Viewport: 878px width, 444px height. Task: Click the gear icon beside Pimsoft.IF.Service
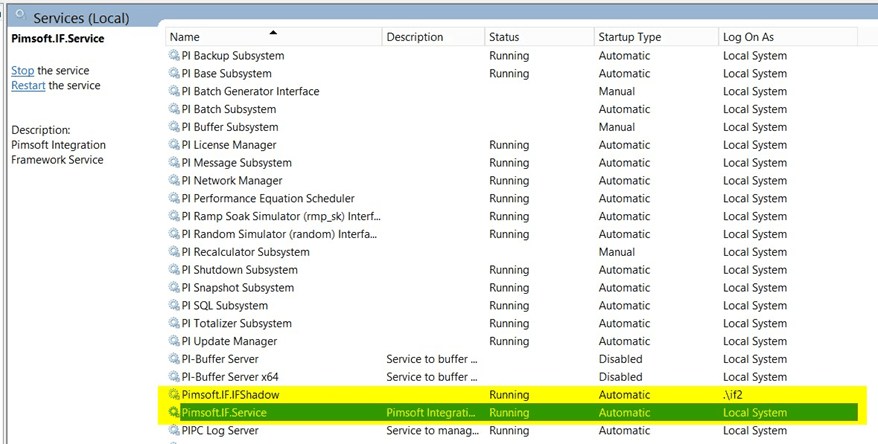pos(174,413)
